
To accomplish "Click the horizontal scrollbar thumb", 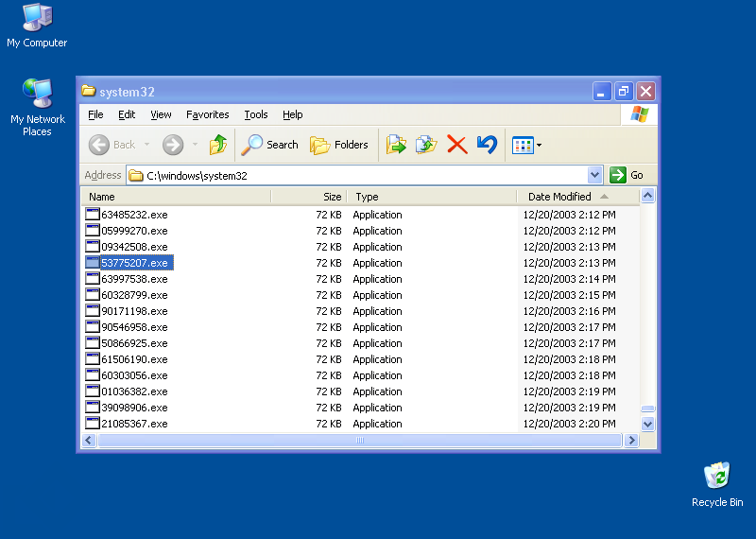I will click(x=360, y=440).
